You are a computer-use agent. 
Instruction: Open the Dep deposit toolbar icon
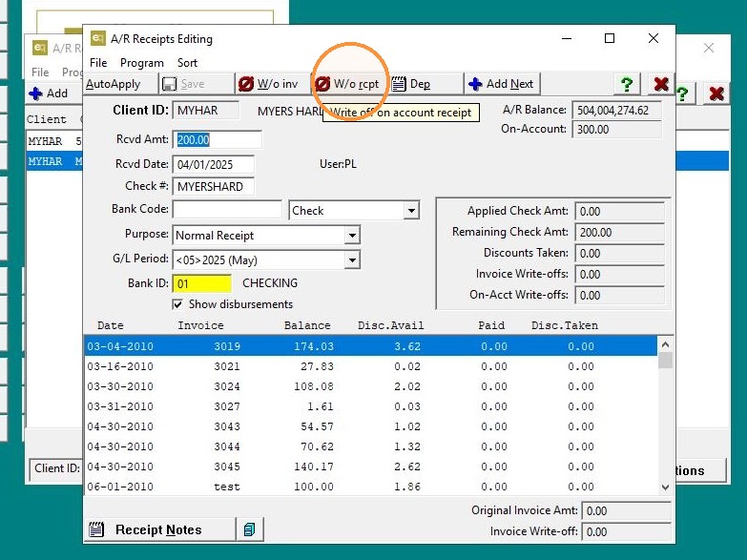tap(399, 84)
